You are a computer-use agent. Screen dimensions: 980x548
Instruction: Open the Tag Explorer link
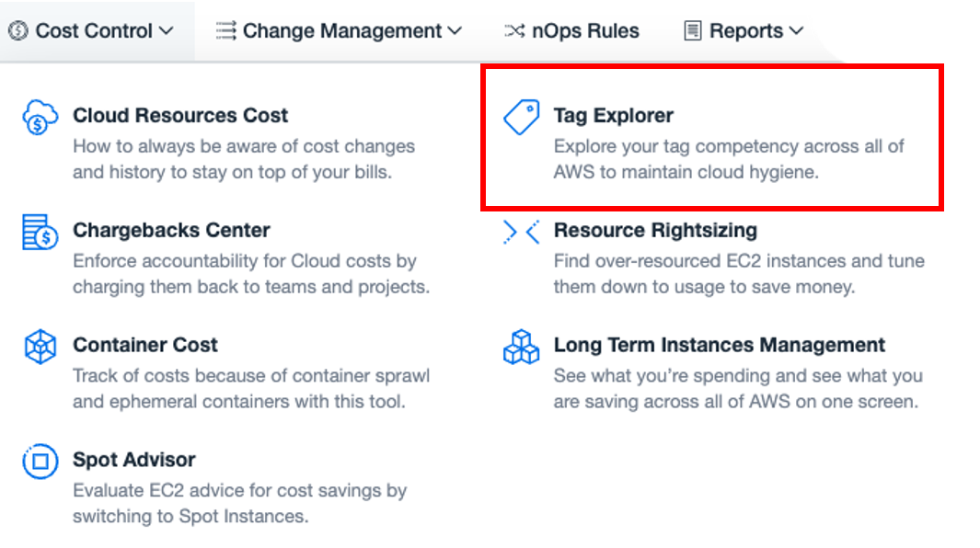click(x=613, y=116)
